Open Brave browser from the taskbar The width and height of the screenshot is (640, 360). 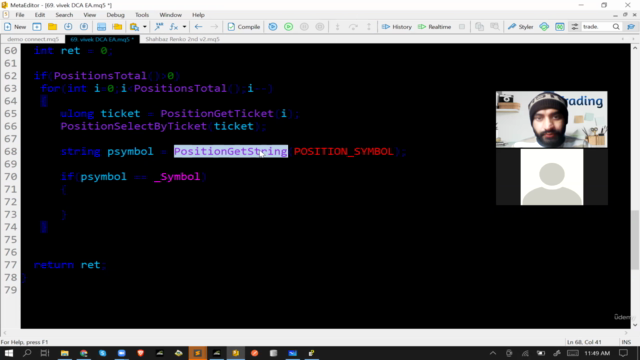click(141, 353)
